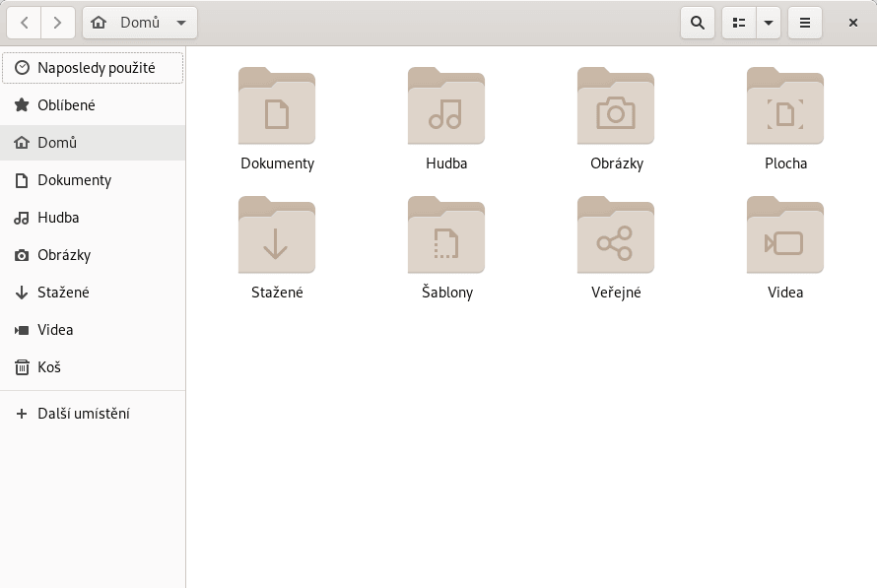Click Další umístění in the sidebar
This screenshot has height=588, width=877.
point(93,414)
